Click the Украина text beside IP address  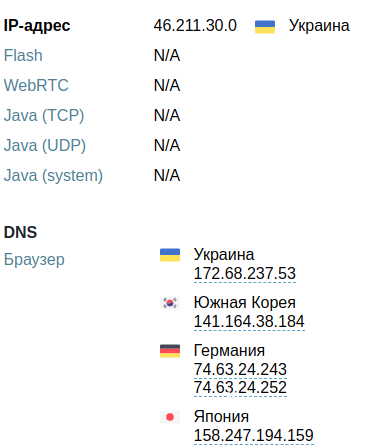[319, 26]
